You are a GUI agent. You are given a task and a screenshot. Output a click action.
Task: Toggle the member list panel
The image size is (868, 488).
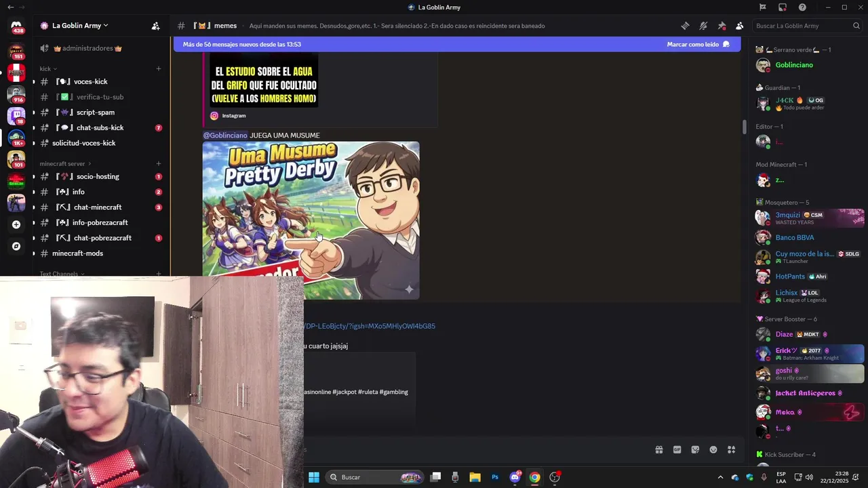739,26
